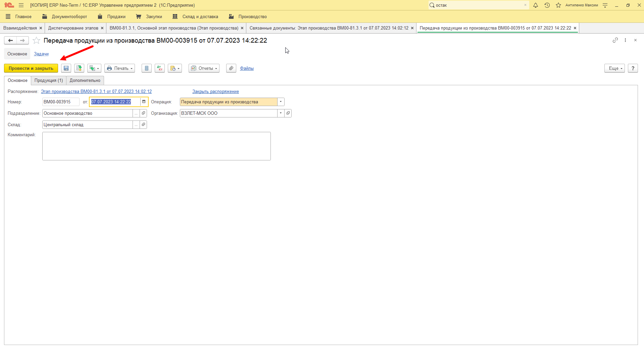
Task: Switch to Дополнительно tab
Action: 85,81
